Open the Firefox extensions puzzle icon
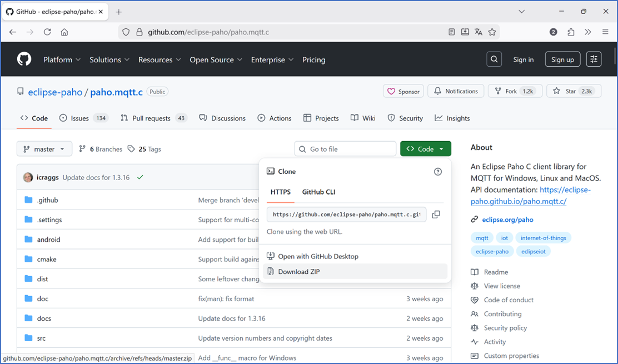Screen dimensions: 618x364 pyautogui.click(x=571, y=32)
